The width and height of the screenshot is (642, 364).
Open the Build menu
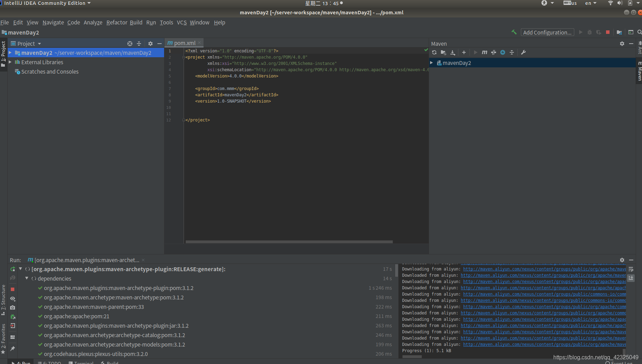[x=136, y=22]
